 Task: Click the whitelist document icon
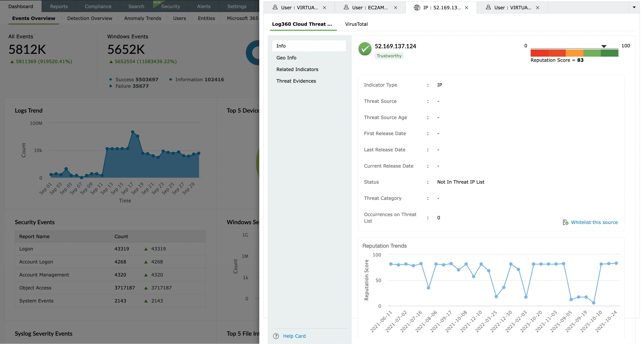[565, 222]
